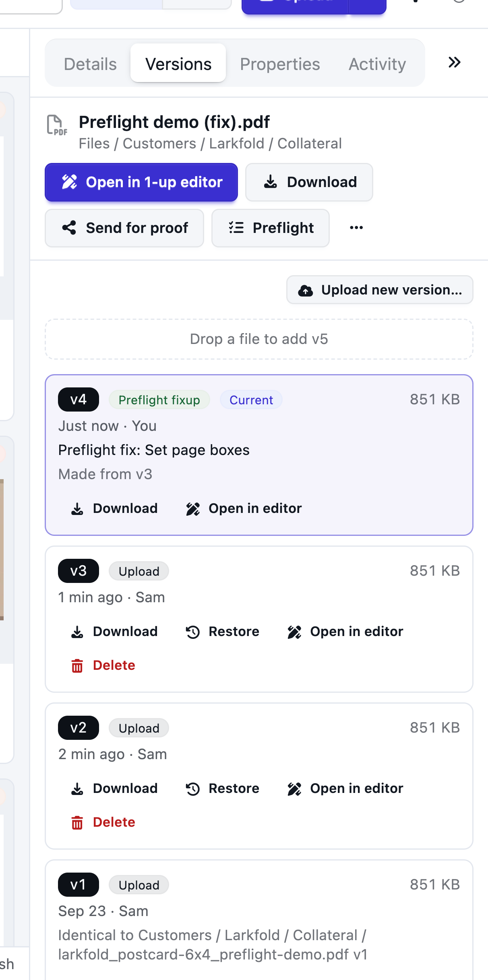Download version v2

pyautogui.click(x=114, y=789)
